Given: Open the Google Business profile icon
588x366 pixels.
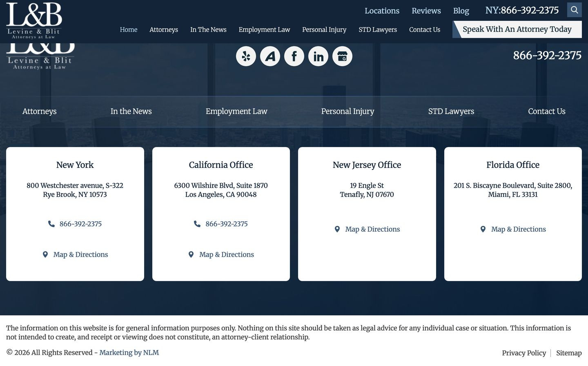Looking at the screenshot, I should coord(342,56).
